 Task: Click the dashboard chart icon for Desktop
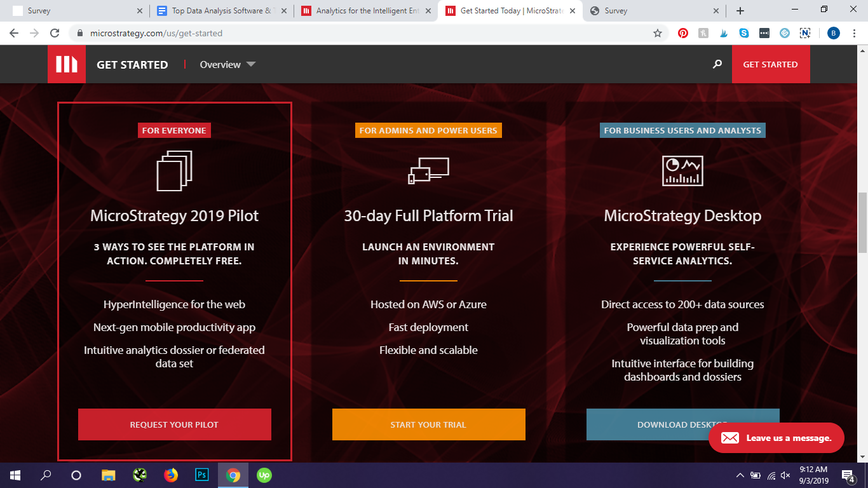coord(682,170)
